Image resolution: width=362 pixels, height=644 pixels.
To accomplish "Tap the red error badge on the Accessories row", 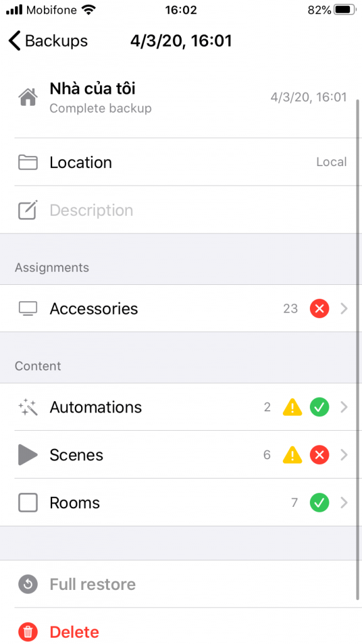I will click(x=319, y=308).
